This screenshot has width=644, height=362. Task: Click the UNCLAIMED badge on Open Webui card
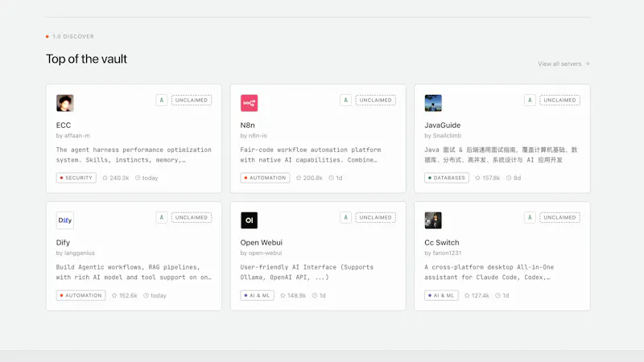point(375,217)
